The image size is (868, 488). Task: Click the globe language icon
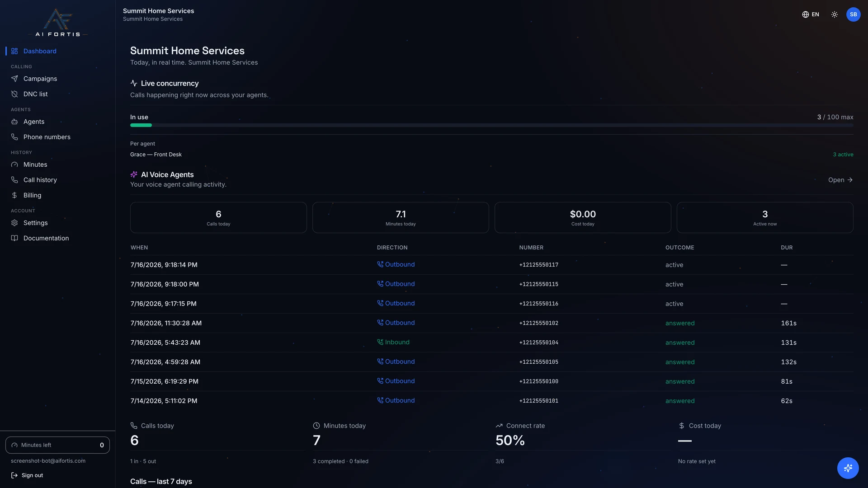806,14
